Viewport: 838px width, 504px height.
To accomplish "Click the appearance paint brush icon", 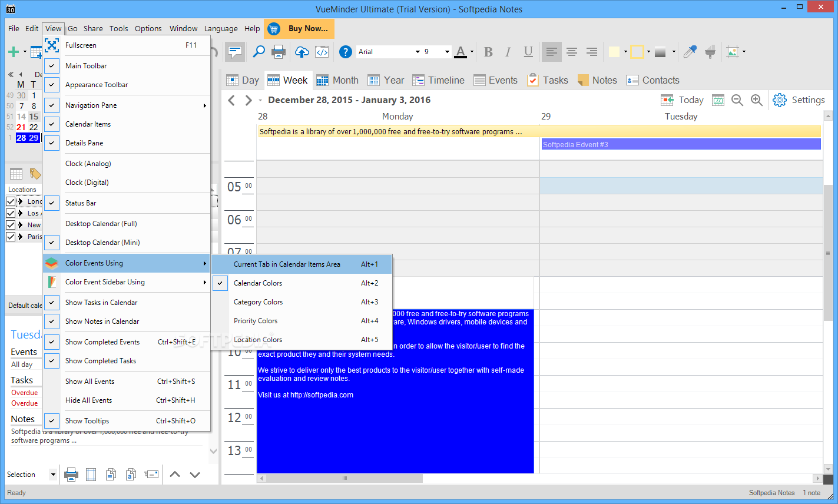I will [710, 52].
